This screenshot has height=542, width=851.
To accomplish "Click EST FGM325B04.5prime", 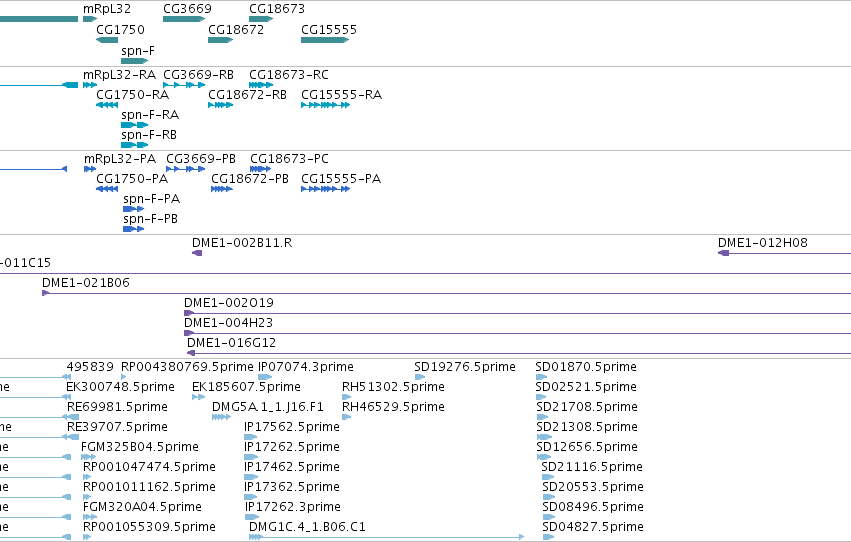I will pyautogui.click(x=140, y=447).
